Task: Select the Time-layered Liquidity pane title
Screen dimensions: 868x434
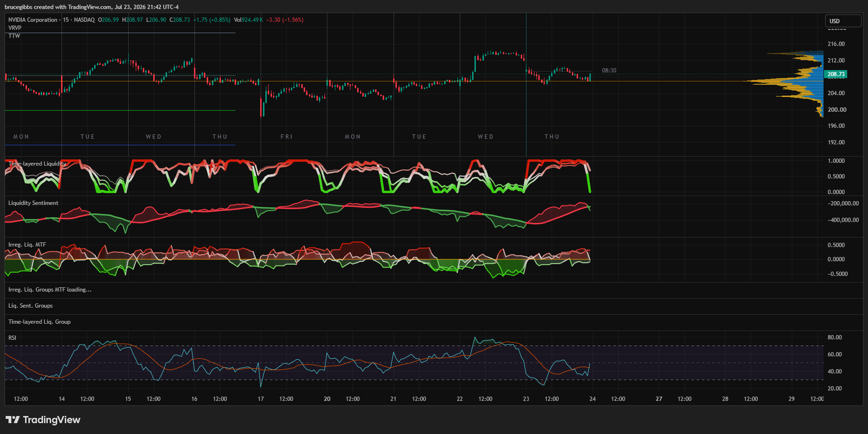Action: coord(37,164)
